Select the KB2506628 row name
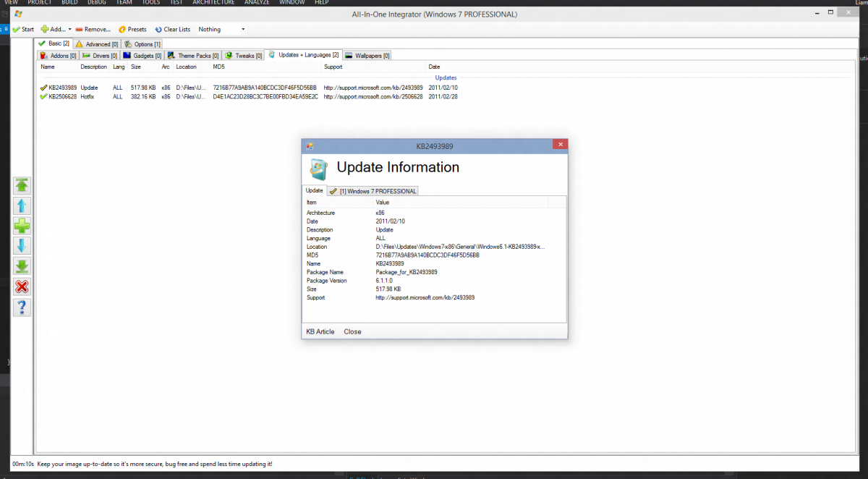Viewport: 868px width, 479px height. click(62, 96)
